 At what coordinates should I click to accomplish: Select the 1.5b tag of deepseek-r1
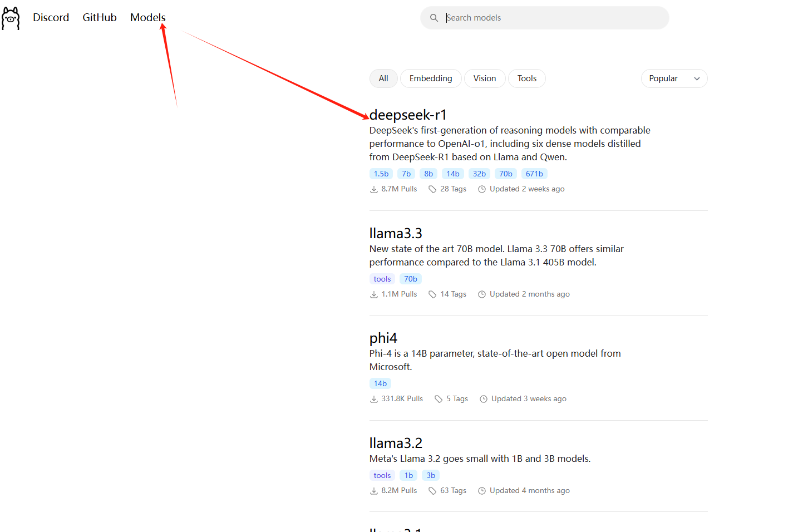(381, 174)
